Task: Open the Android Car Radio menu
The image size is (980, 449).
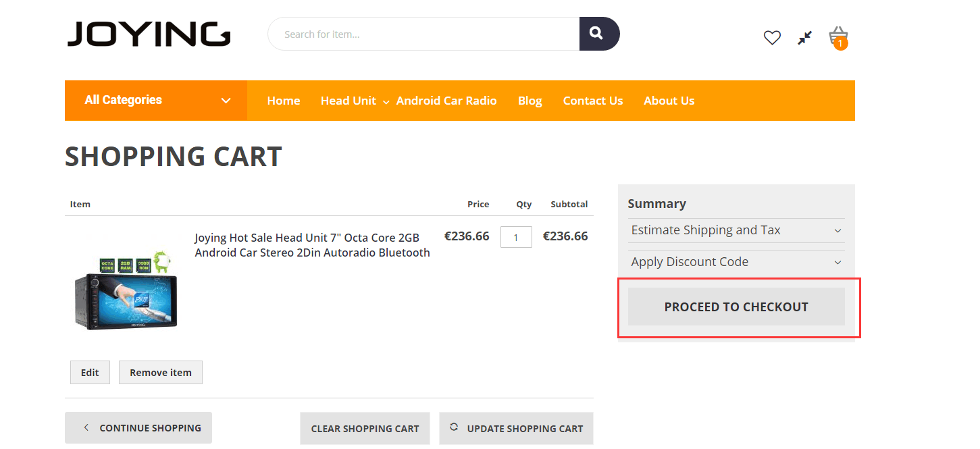Action: [446, 101]
